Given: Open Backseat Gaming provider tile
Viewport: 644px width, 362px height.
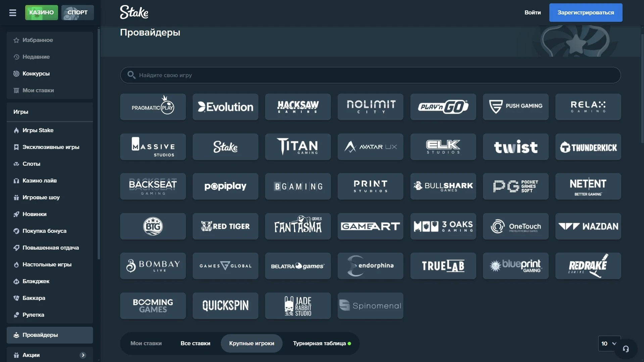Looking at the screenshot, I should click(153, 186).
